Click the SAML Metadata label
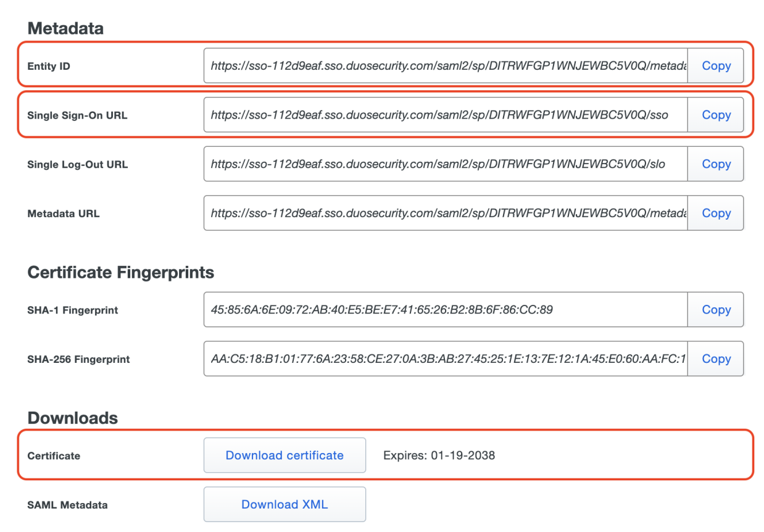Screen dimensions: 764x532 click(67, 505)
